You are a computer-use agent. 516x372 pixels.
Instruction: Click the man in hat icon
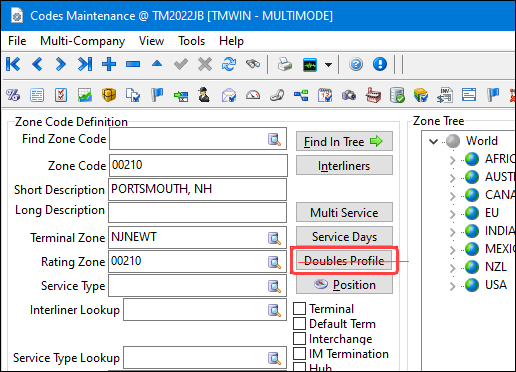(x=204, y=95)
